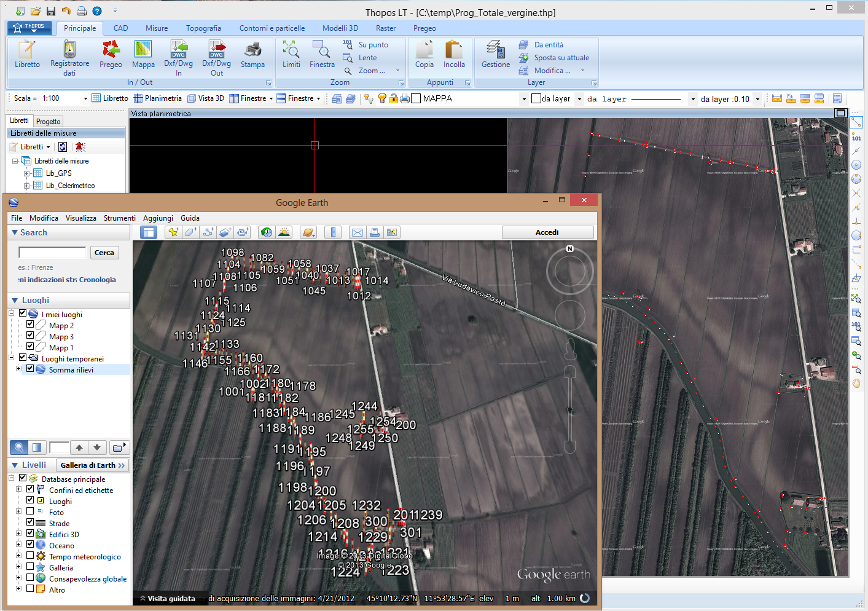This screenshot has width=868, height=611.
Task: Open Strumenti menu in Google Earth
Action: click(120, 218)
